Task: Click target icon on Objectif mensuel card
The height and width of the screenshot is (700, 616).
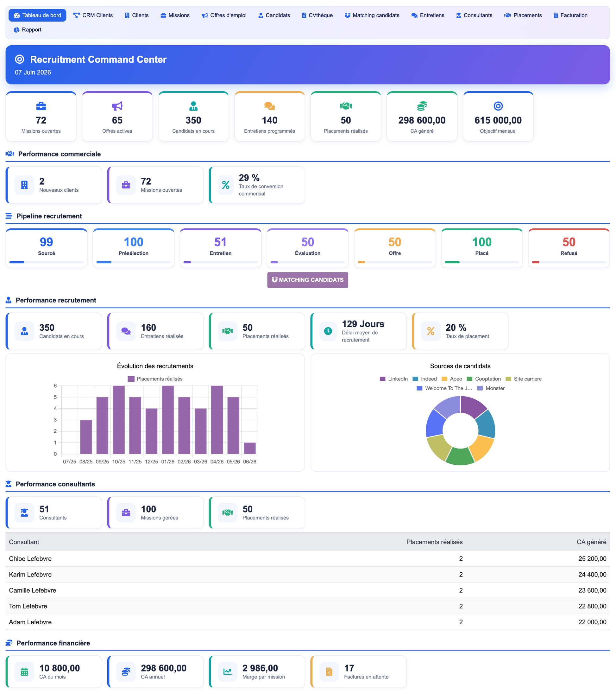Action: [x=498, y=106]
